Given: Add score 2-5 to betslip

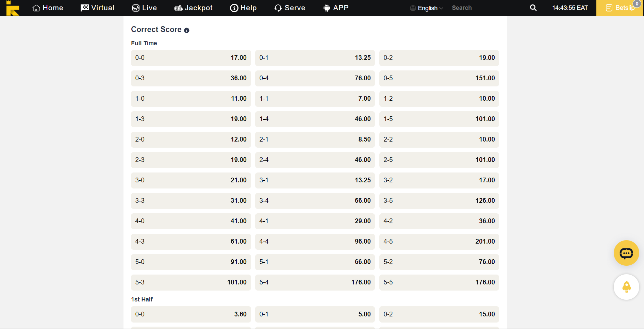Looking at the screenshot, I should tap(439, 160).
